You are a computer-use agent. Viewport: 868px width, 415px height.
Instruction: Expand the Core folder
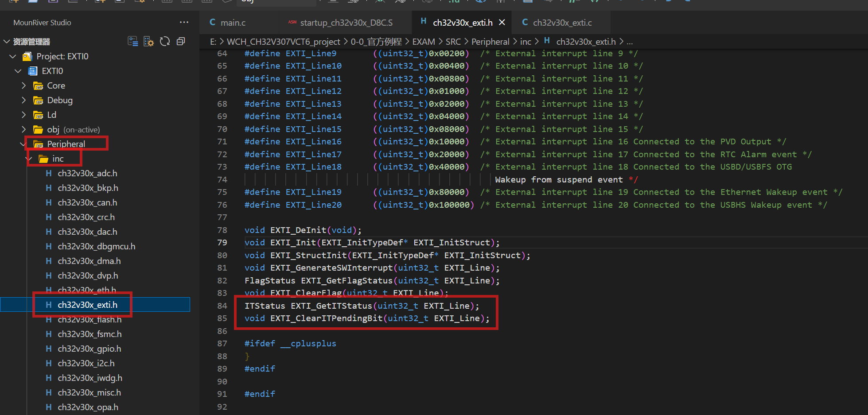[23, 85]
